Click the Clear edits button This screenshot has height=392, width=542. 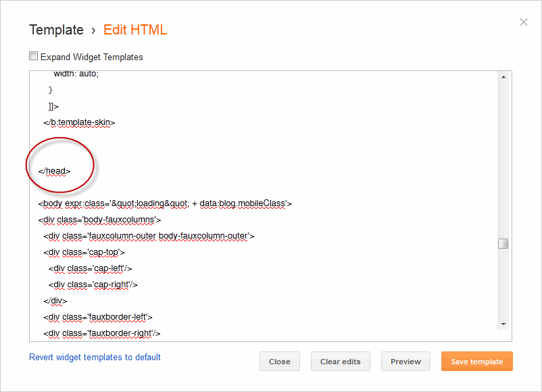341,362
